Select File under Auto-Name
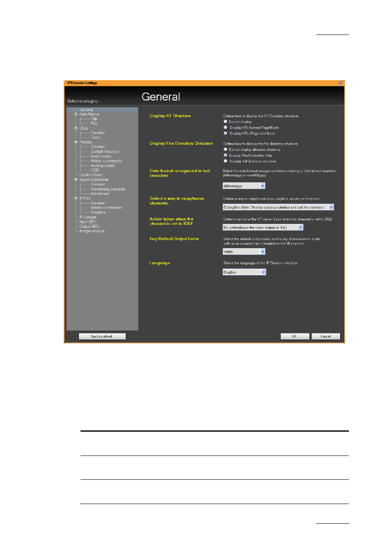Viewport: 392px width, 555px height. pyautogui.click(x=94, y=123)
